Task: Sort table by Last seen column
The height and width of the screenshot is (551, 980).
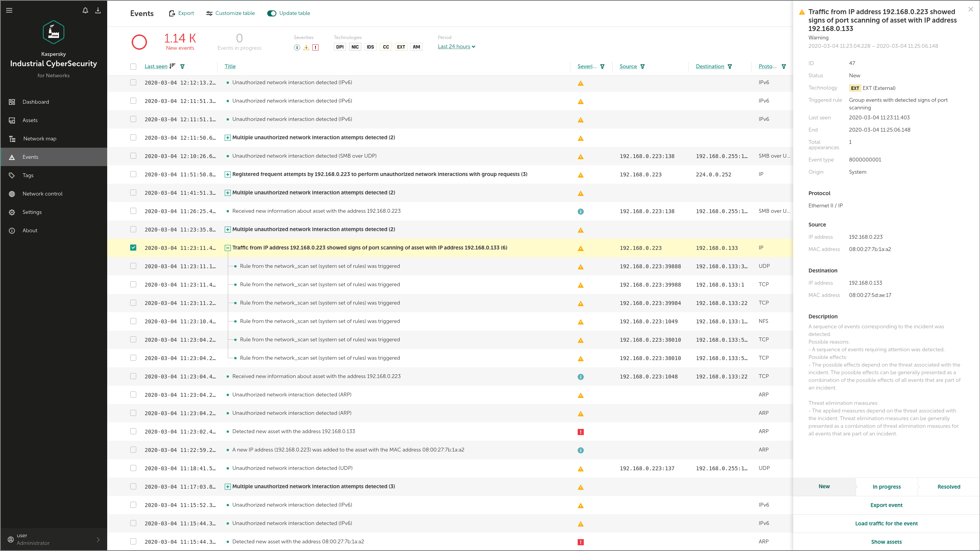Action: point(156,67)
